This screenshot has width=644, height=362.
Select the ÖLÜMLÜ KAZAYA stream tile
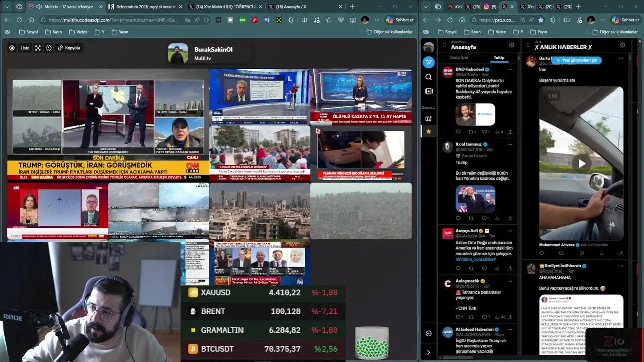pyautogui.click(x=361, y=97)
